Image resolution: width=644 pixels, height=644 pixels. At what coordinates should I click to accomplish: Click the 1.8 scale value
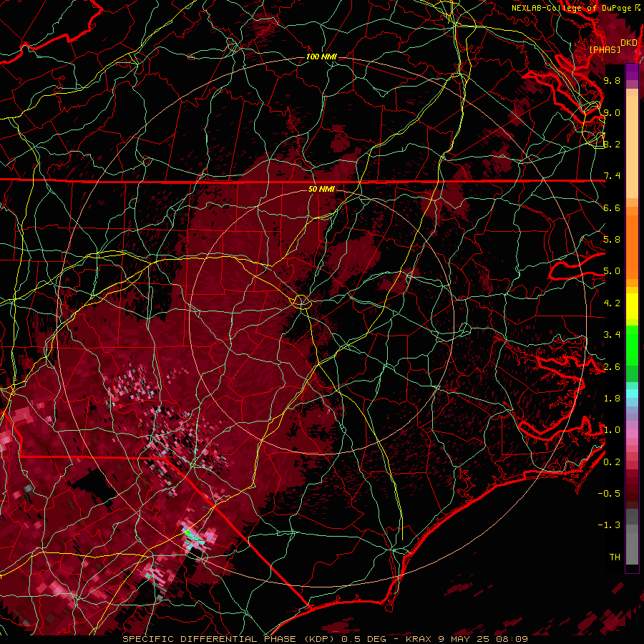tap(612, 399)
